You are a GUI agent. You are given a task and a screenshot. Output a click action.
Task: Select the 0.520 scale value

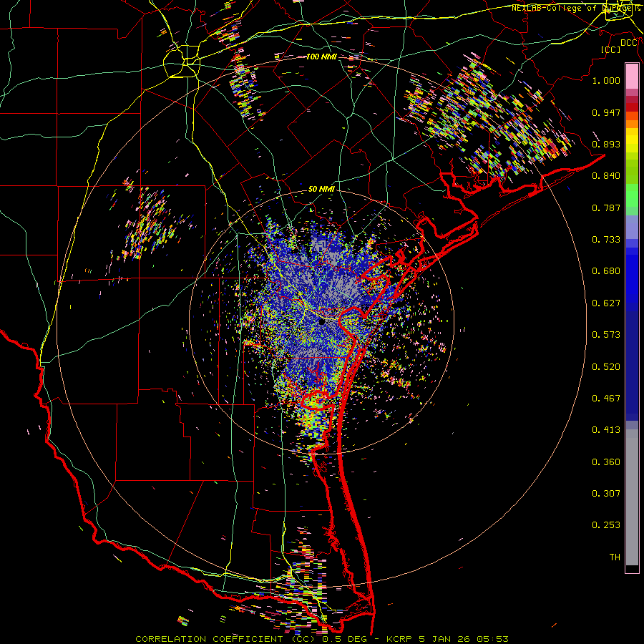606,367
